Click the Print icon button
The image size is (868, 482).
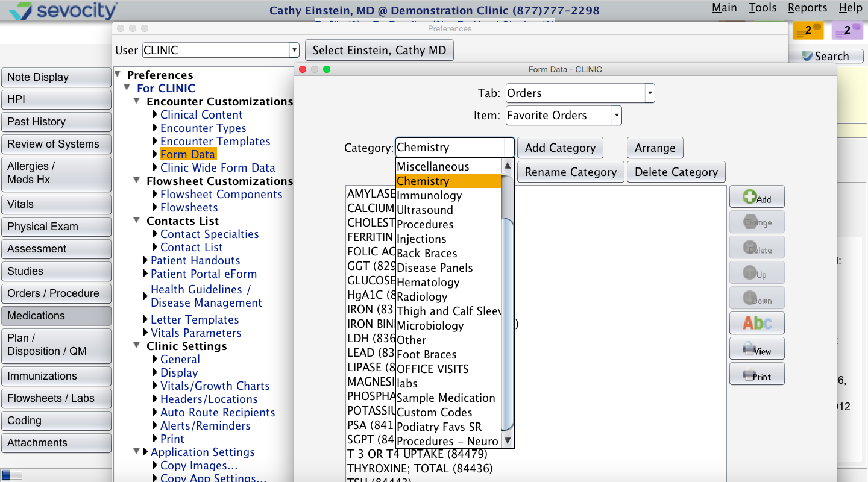(757, 374)
